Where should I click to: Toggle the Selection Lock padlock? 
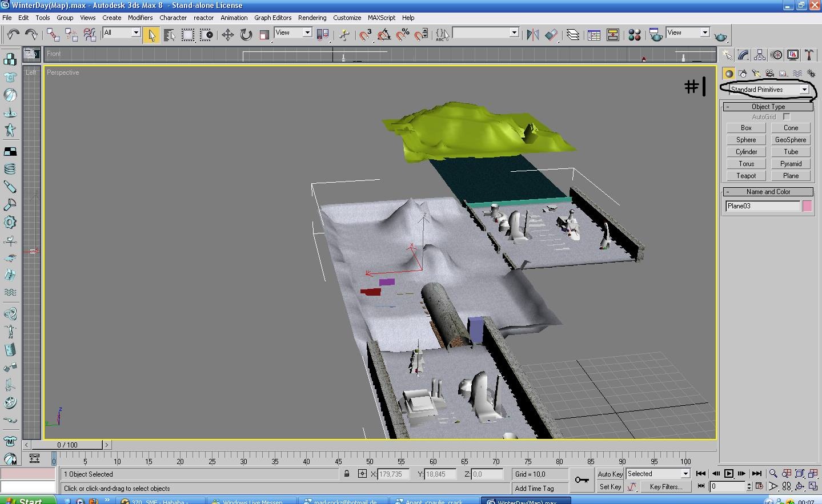[346, 474]
